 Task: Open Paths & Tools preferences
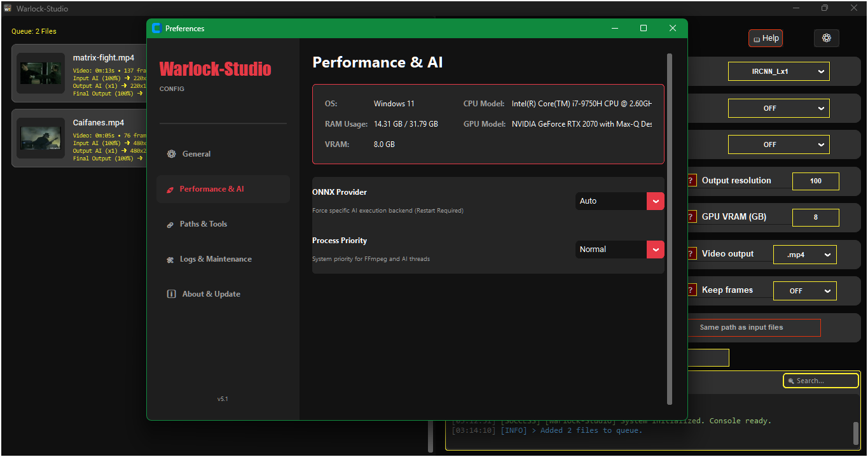[x=223, y=224]
